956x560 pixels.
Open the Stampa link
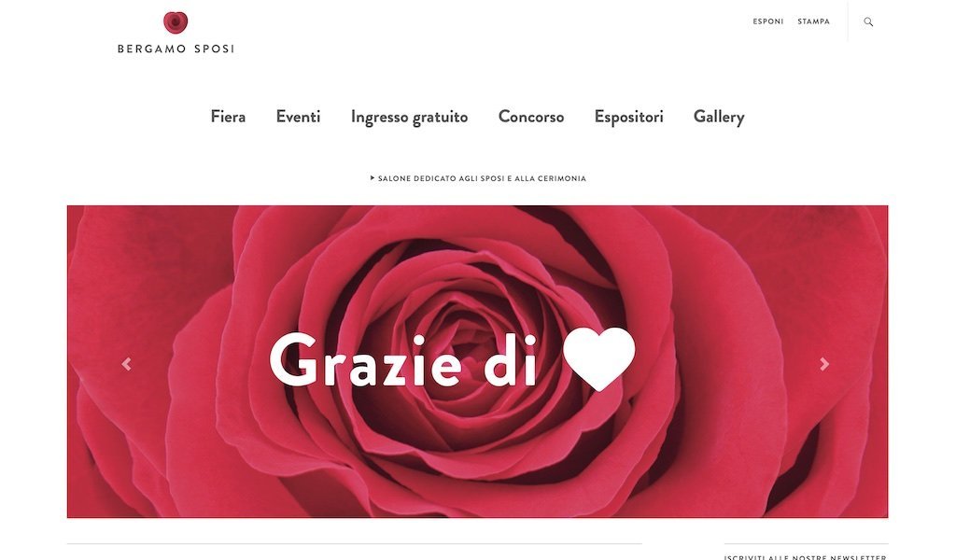[x=813, y=21]
